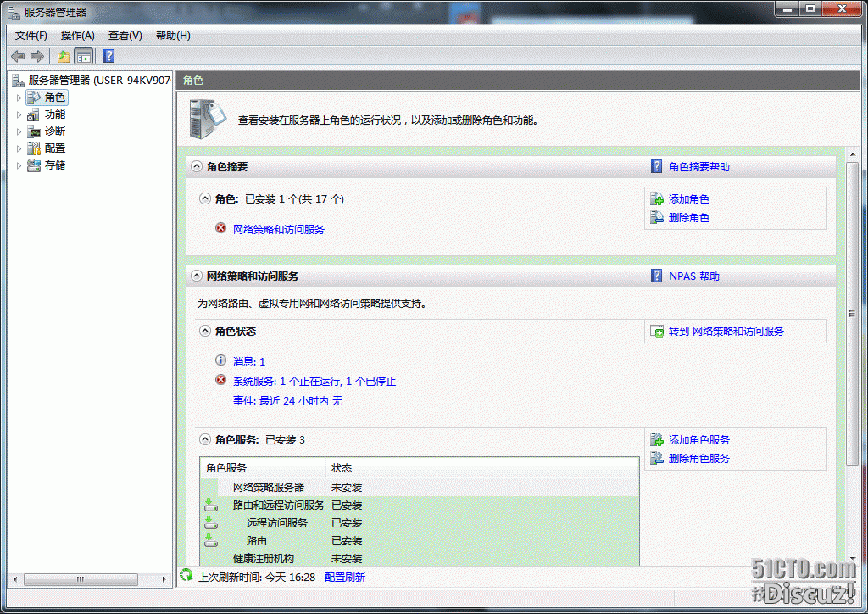
Task: Click the help icon beside NPAS 帮助
Action: coord(657,276)
